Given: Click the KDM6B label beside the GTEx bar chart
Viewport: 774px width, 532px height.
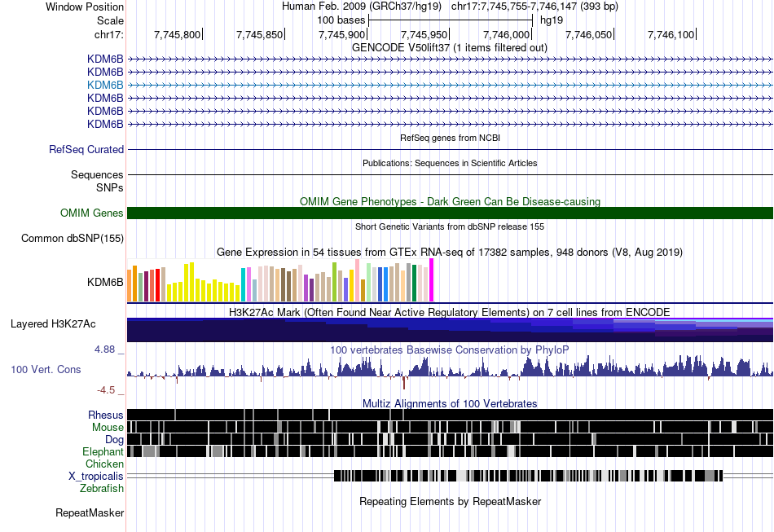Looking at the screenshot, I should (105, 282).
